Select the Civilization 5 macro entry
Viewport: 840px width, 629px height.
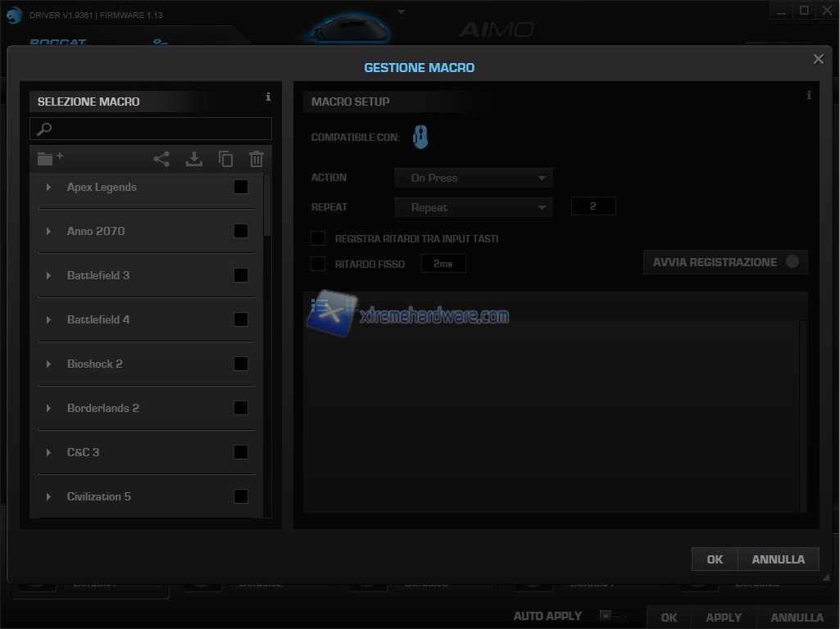point(99,496)
